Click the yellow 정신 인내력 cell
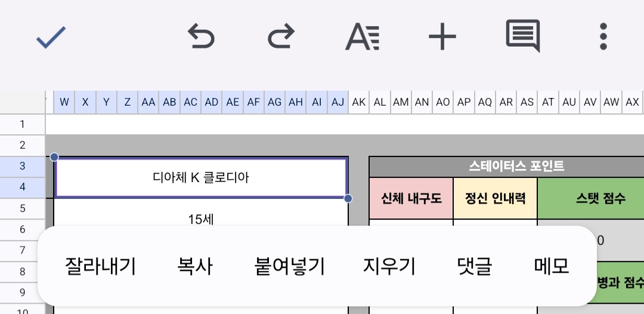Viewport: 644px width, 314px height. click(495, 199)
